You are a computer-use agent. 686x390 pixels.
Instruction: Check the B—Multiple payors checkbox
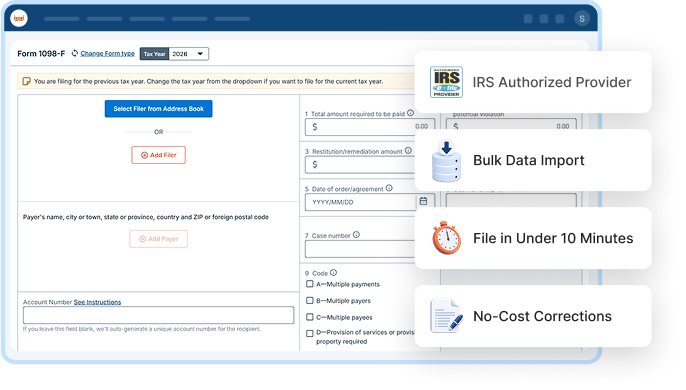(x=310, y=301)
